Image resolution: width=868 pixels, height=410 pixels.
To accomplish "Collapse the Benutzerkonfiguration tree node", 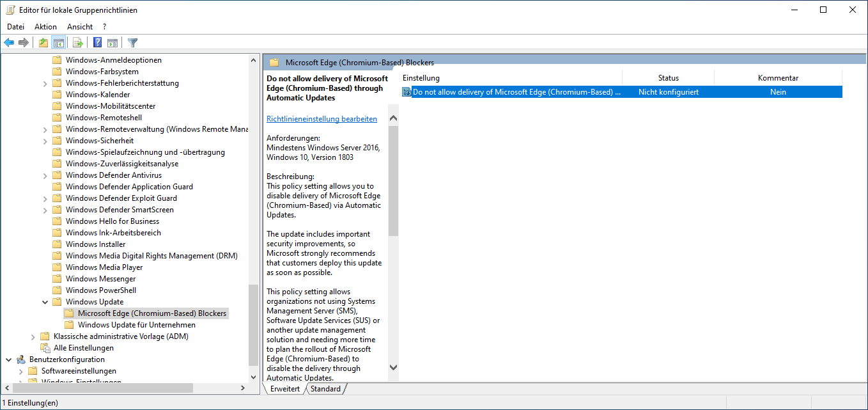I will click(8, 359).
